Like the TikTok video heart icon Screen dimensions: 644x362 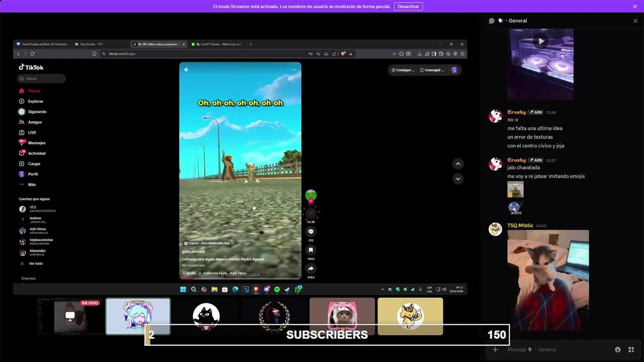(311, 213)
